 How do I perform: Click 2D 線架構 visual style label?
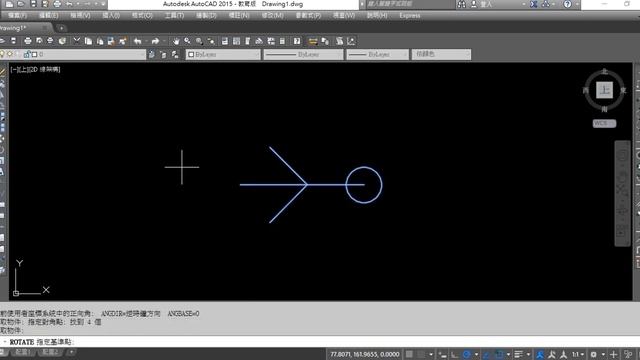44,69
